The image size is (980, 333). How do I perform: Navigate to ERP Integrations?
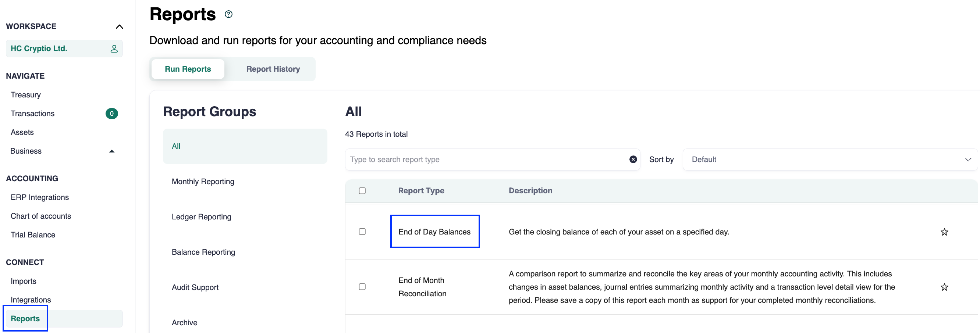click(x=40, y=197)
